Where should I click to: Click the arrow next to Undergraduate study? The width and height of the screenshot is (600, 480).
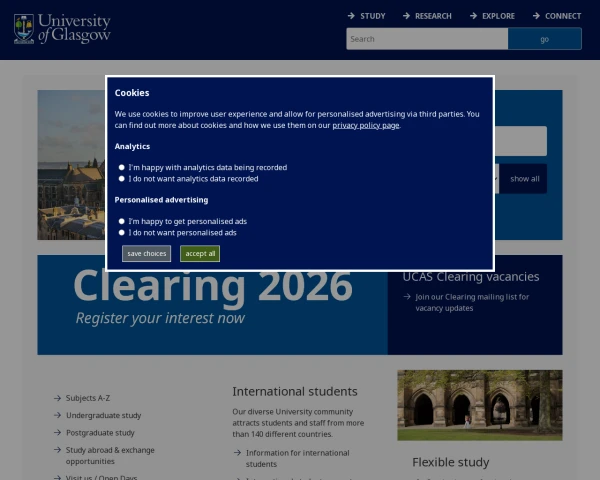click(57, 415)
